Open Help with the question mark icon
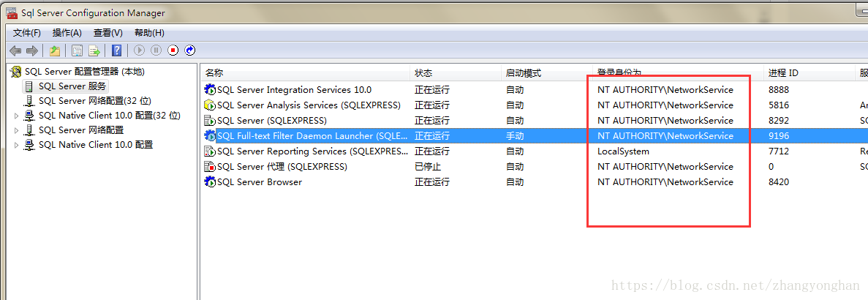The height and width of the screenshot is (300, 868). [117, 51]
